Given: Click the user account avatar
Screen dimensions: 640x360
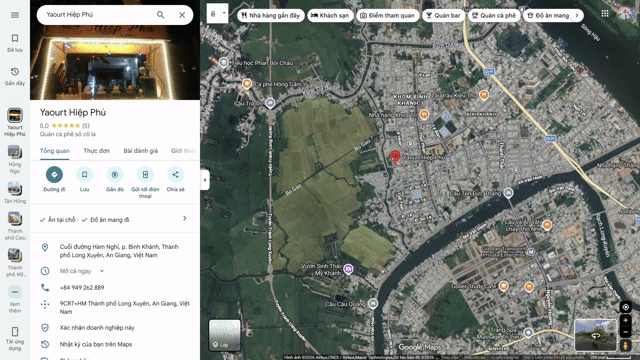Looking at the screenshot, I should (x=625, y=13).
